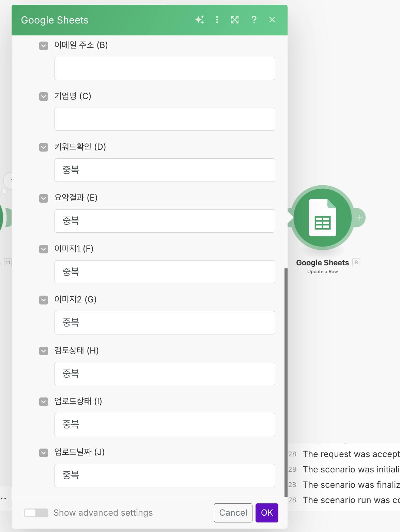Edit the 이미지2 (G) input field
Screen dimensions: 400x532
(x=165, y=323)
